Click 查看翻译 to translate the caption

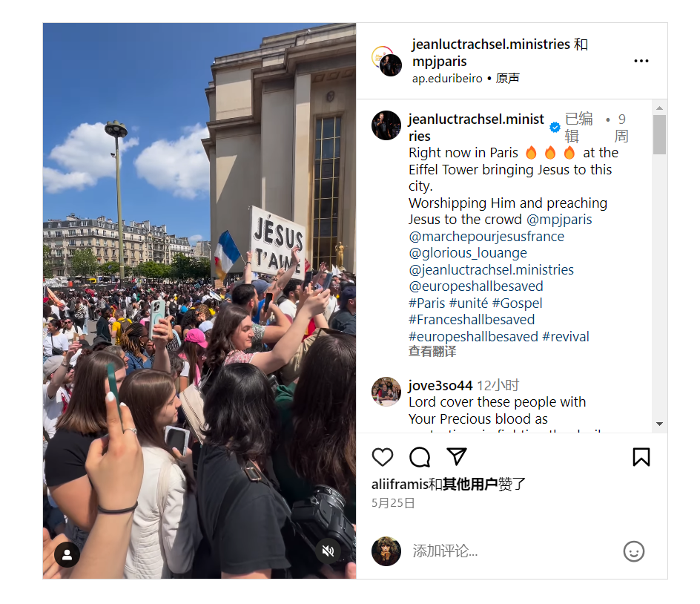[432, 352]
